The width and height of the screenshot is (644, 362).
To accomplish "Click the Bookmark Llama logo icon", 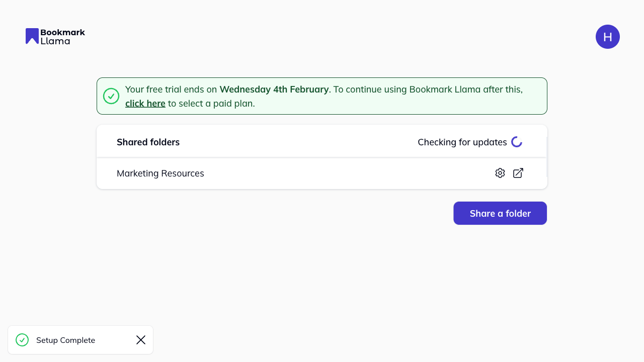I will point(32,36).
